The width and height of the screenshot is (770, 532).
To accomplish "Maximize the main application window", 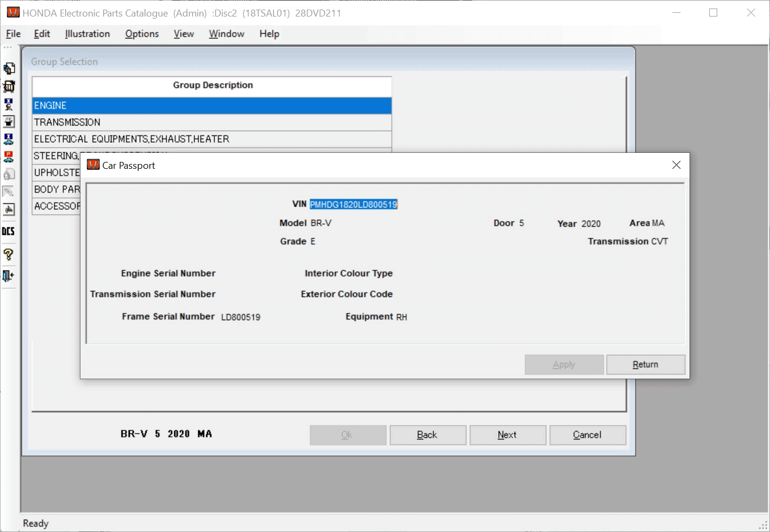I will pos(714,13).
